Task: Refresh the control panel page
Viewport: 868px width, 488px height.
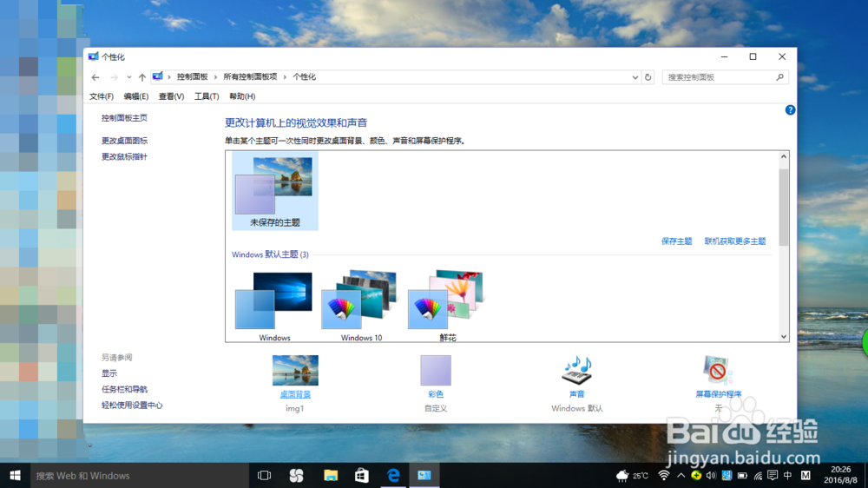Action: [648, 77]
